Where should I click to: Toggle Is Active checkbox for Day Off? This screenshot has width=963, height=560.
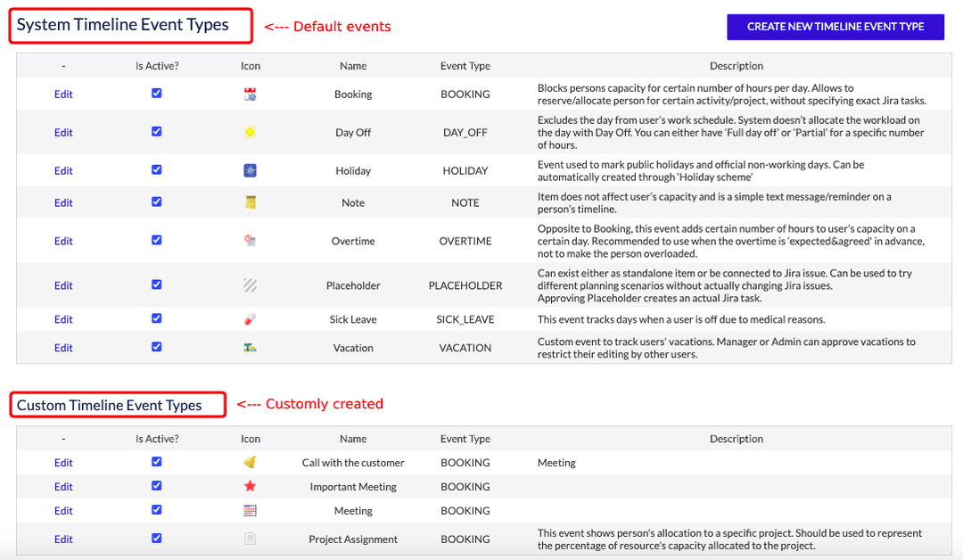(157, 131)
